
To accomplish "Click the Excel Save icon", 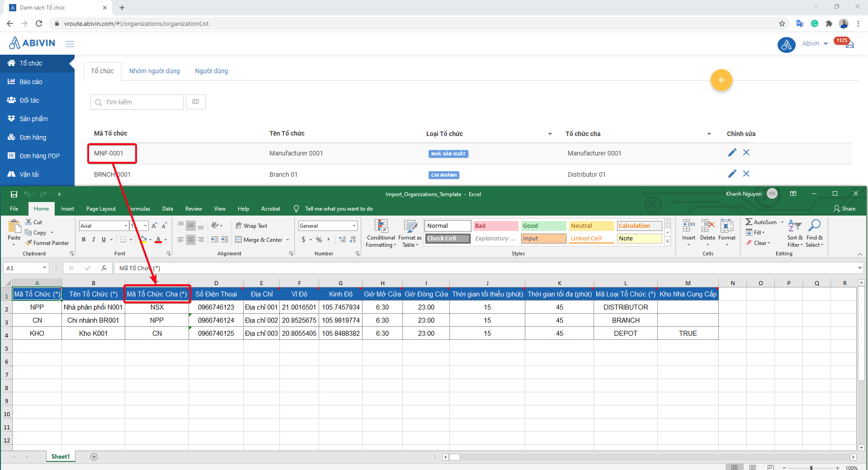I will [x=14, y=194].
